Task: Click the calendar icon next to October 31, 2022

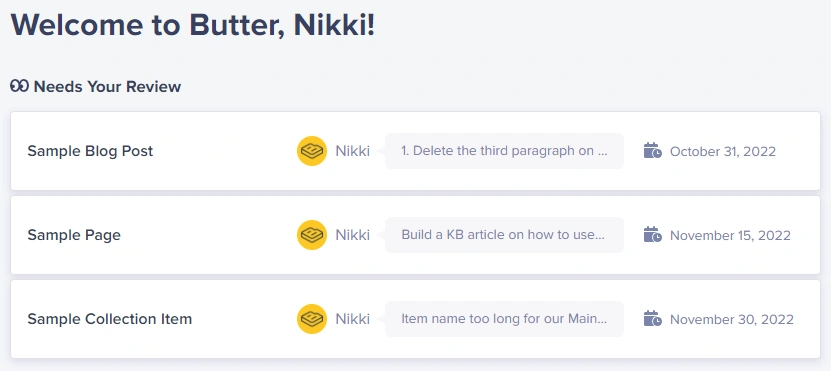Action: tap(652, 151)
